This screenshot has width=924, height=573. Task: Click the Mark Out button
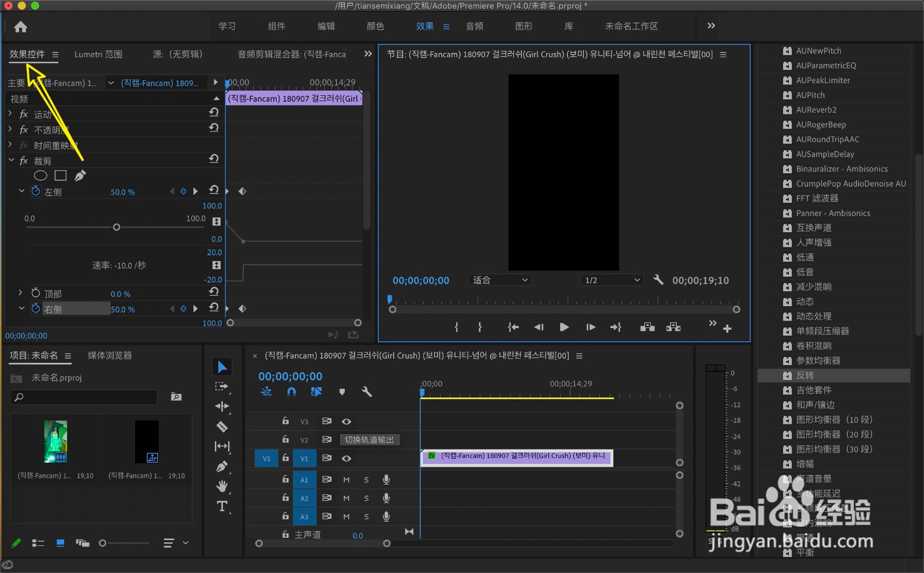click(480, 327)
